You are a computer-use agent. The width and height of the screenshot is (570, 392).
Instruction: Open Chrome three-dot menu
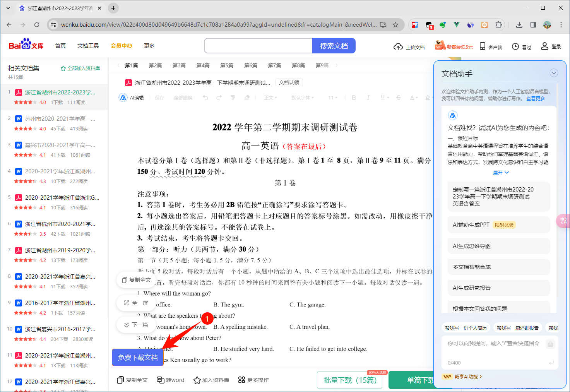[561, 25]
